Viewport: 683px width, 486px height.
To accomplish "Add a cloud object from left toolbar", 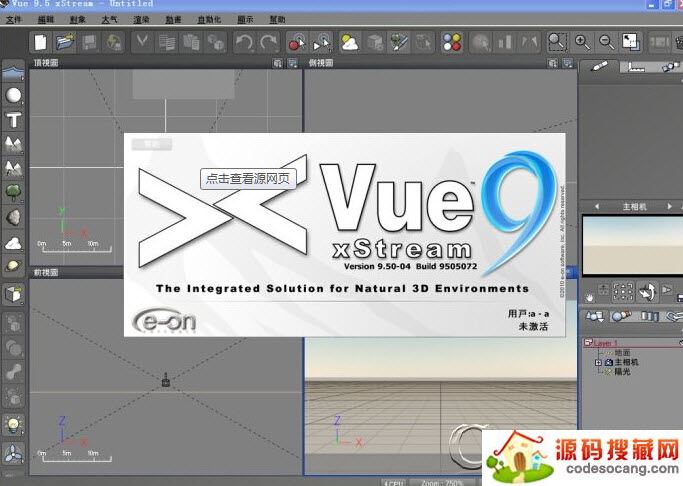I will 14,242.
